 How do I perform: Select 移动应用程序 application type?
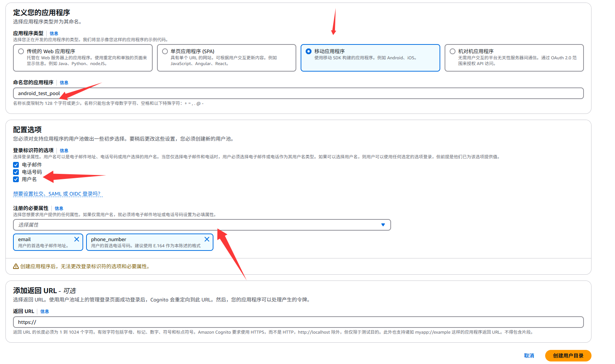[x=309, y=51]
